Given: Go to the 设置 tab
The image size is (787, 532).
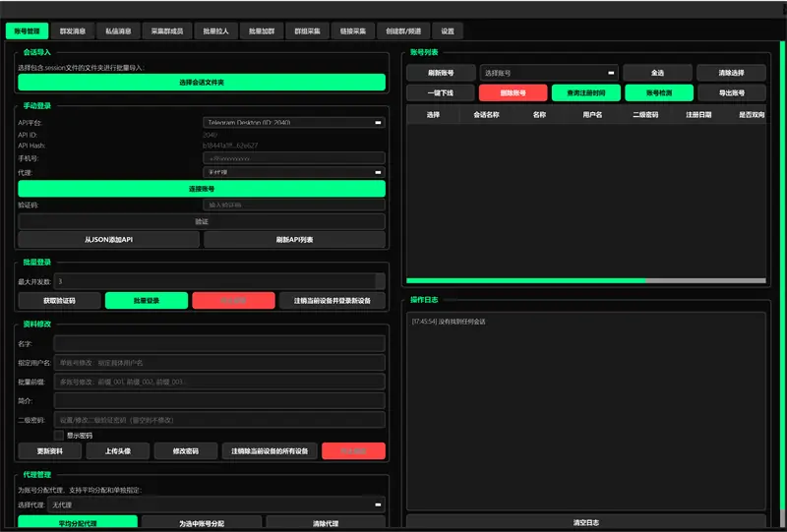Looking at the screenshot, I should (x=448, y=31).
